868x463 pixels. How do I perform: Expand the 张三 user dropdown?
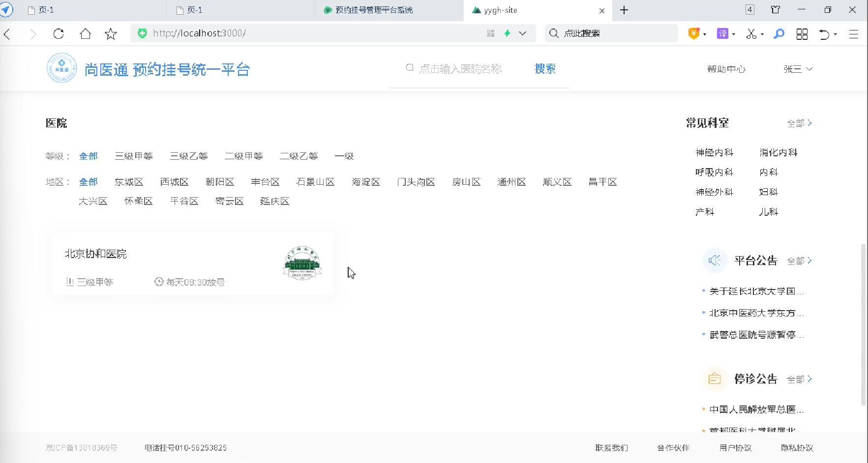click(x=798, y=69)
